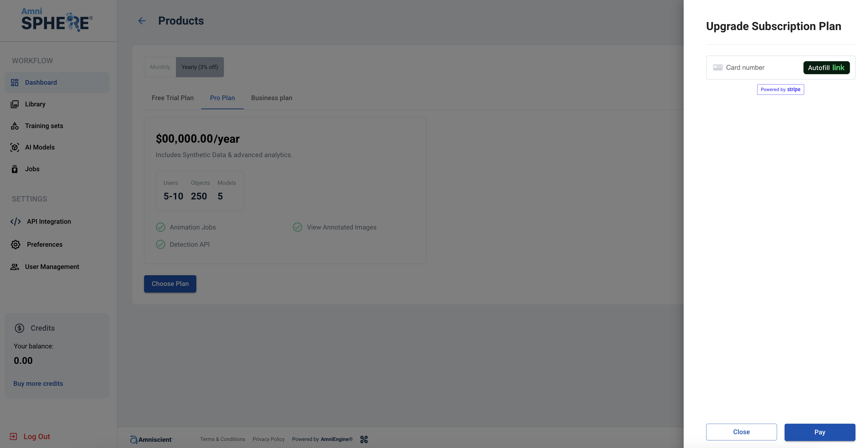Click the Upgrade Subscription Plan heading
Screen dimensions: 868x448
coord(774,26)
